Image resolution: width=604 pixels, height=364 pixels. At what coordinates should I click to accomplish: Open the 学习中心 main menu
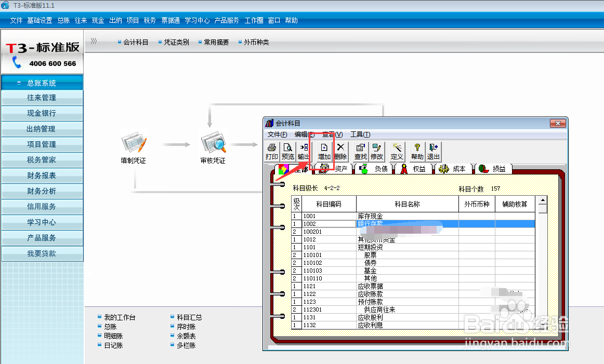click(197, 20)
